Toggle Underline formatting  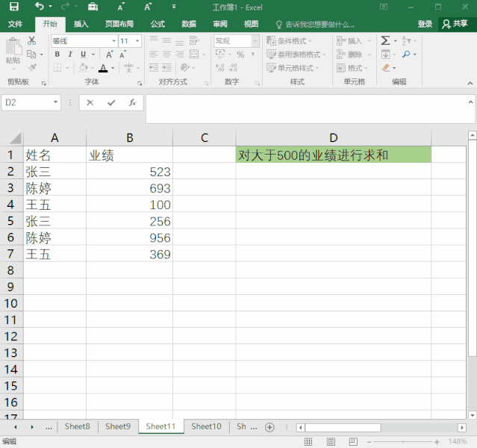(82, 55)
